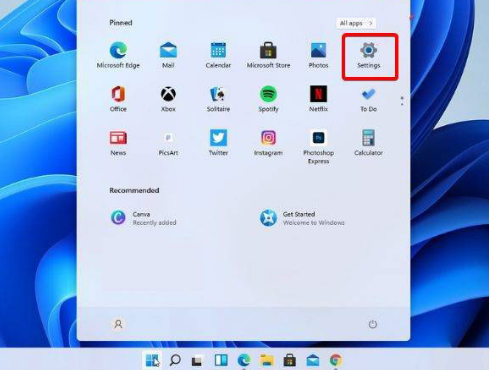This screenshot has height=370, width=489.
Task: Open recommended Canva app
Action: pos(143,218)
